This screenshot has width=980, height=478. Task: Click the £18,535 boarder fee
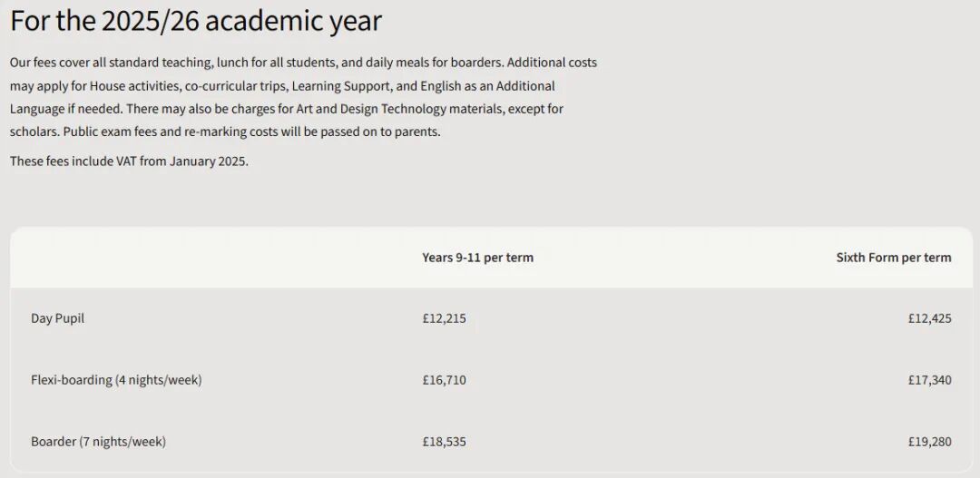pos(444,442)
